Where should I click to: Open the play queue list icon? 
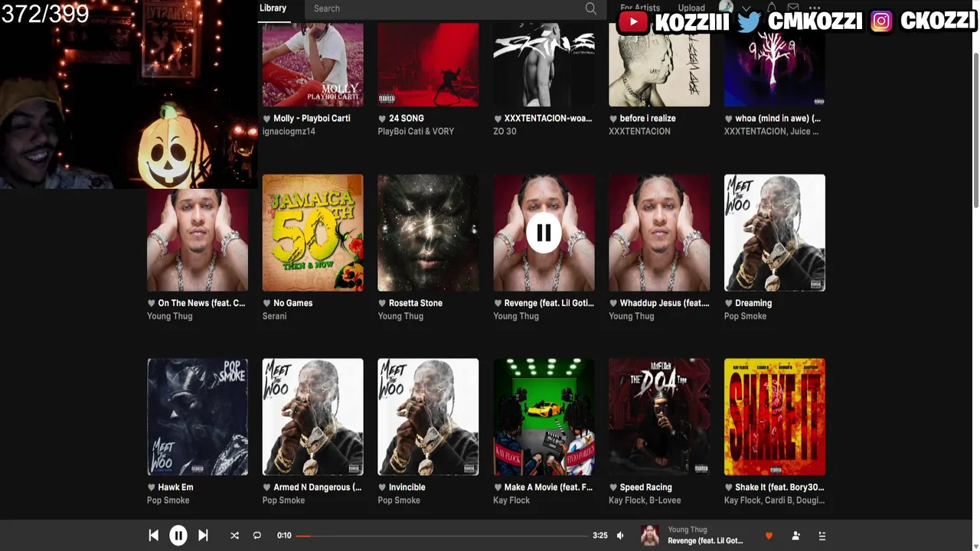tap(822, 536)
